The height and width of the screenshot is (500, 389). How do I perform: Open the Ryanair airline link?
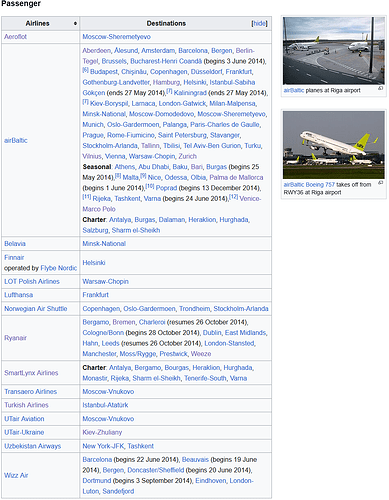[x=15, y=338]
